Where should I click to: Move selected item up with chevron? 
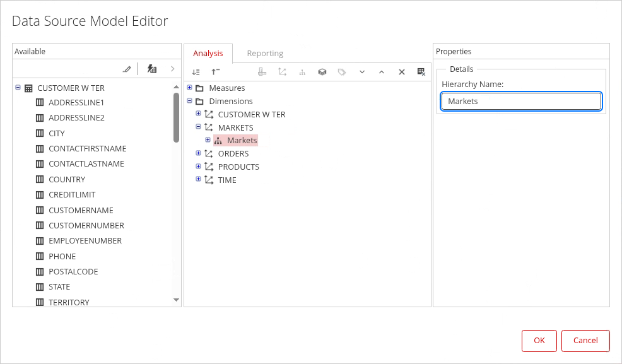(382, 72)
